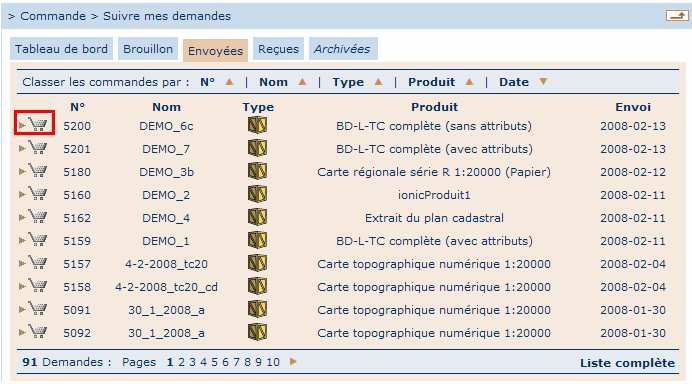The width and height of the screenshot is (692, 384).
Task: Click the cart icon for order 5180
Action: point(38,170)
